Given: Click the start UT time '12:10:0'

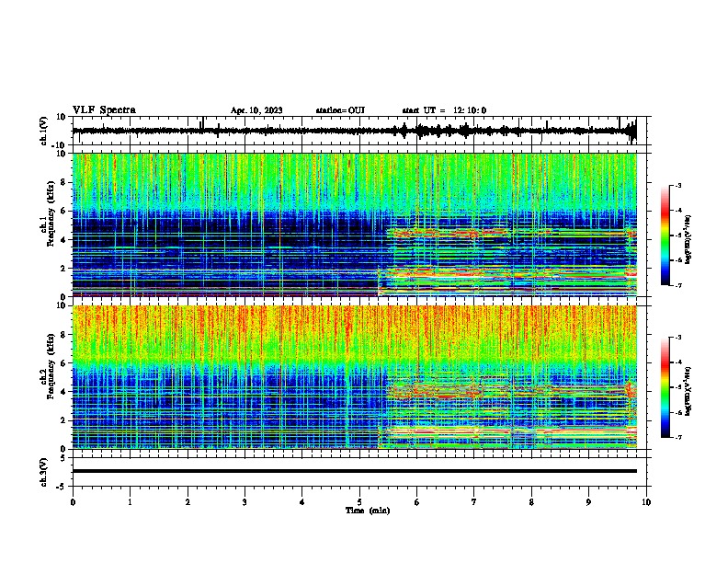Looking at the screenshot, I should click(470, 110).
